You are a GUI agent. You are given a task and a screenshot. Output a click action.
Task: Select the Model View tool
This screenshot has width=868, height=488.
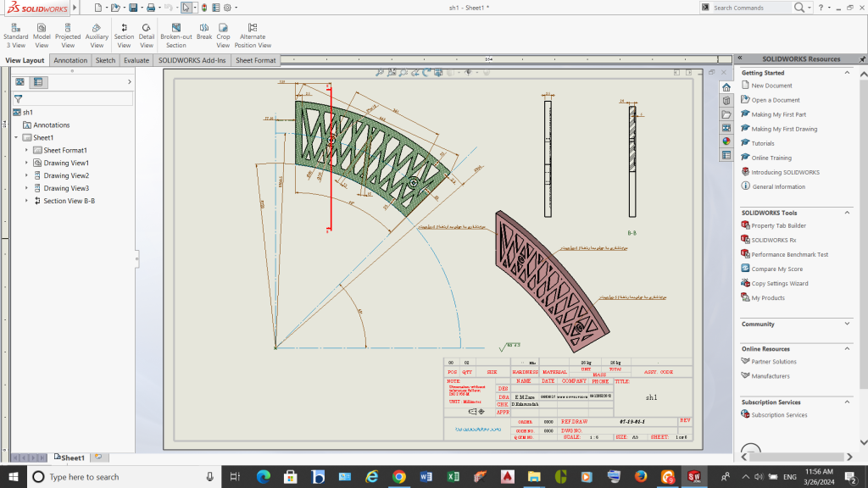(x=42, y=34)
